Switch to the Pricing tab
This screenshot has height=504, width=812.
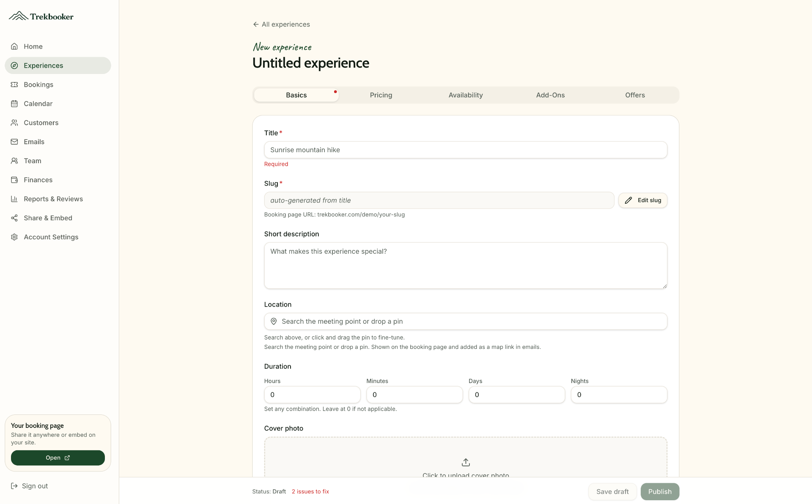pyautogui.click(x=381, y=95)
